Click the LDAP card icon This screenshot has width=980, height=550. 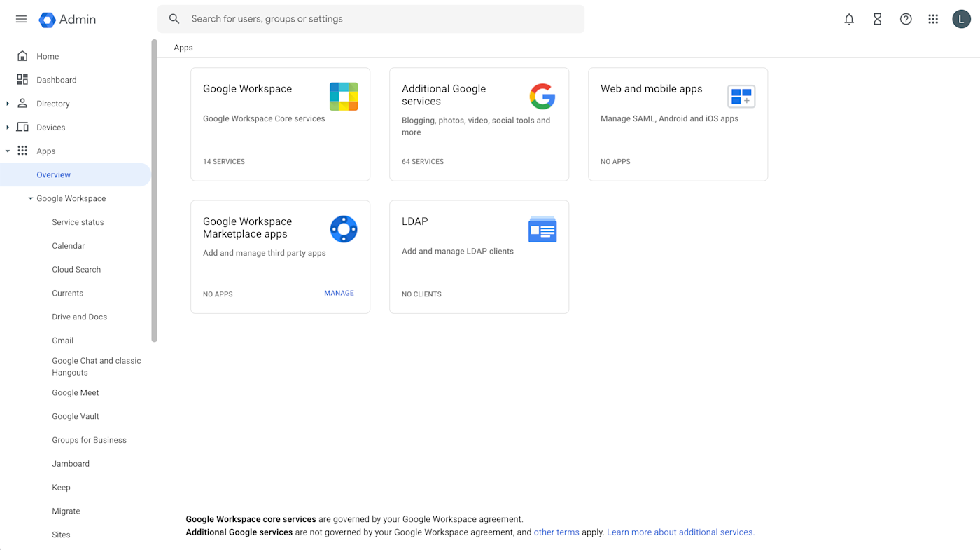coord(542,229)
